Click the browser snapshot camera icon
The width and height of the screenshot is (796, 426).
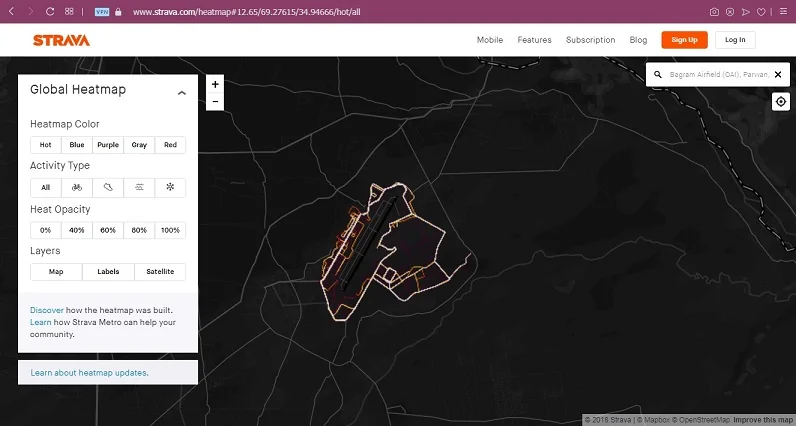click(714, 12)
